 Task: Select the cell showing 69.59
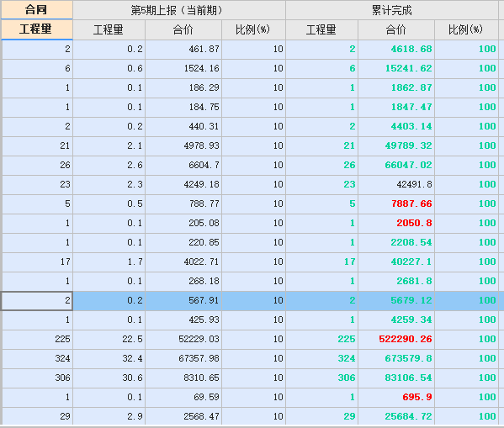183,397
